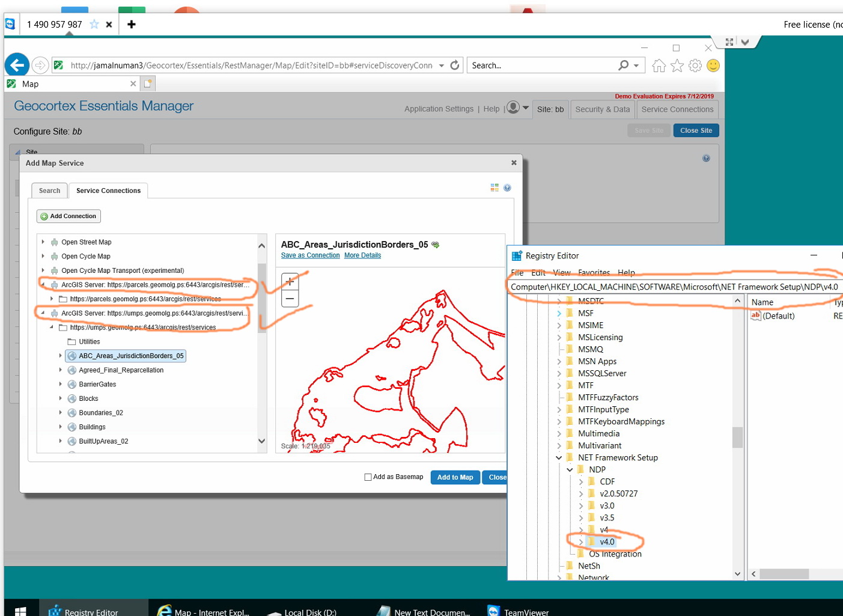
Task: Zoom out on the map preview
Action: coord(290,299)
